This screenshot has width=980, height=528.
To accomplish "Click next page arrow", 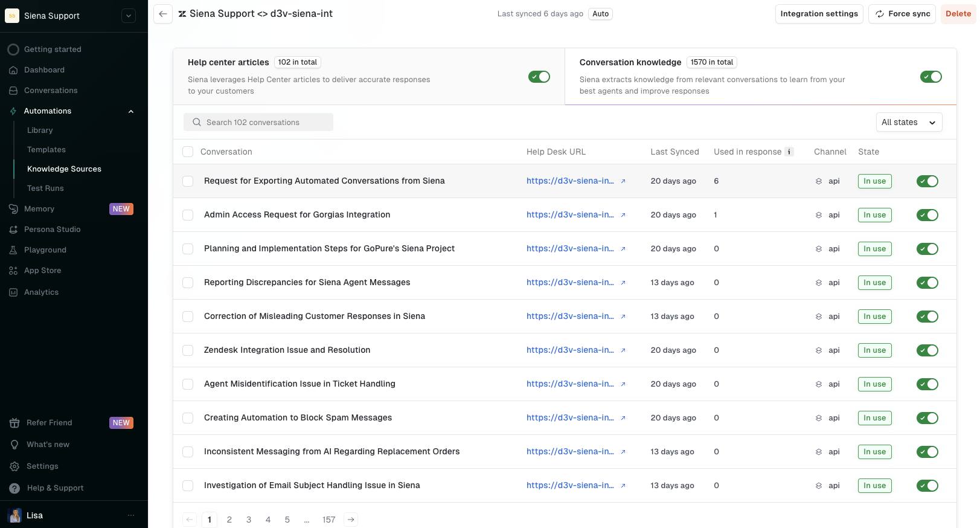I will click(x=351, y=520).
